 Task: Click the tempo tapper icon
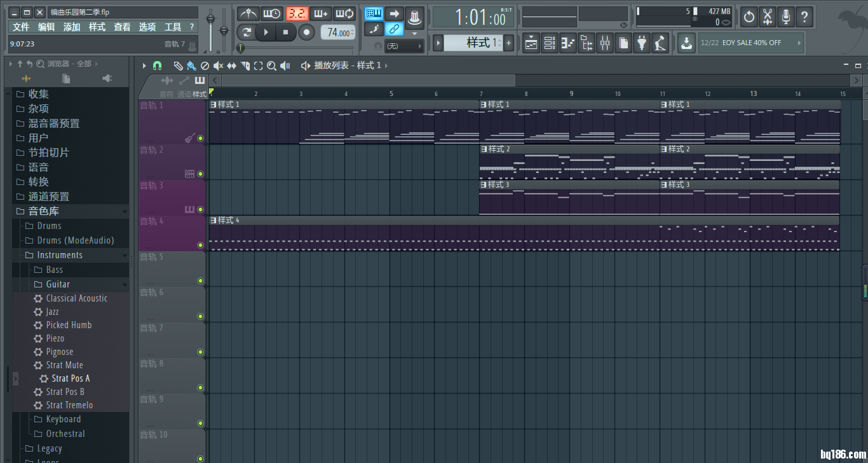coord(660,43)
